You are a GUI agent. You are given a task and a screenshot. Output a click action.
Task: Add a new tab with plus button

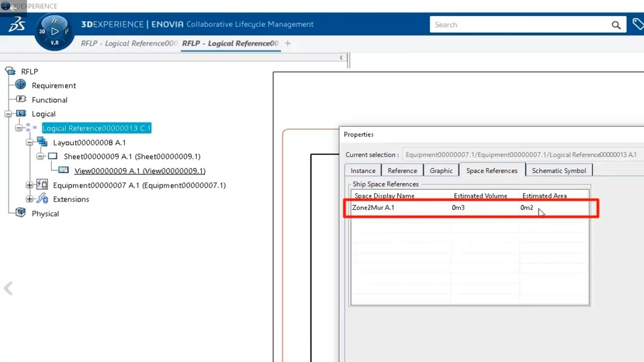[288, 43]
